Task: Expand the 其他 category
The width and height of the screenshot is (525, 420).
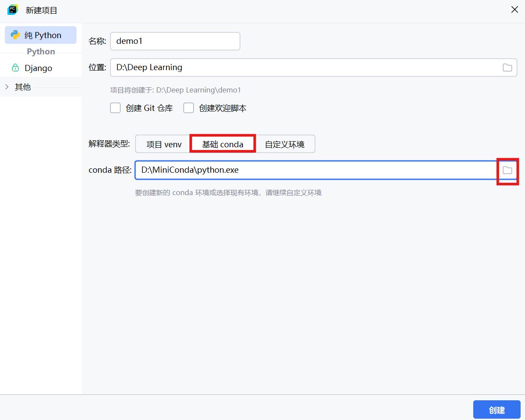Action: tap(7, 87)
